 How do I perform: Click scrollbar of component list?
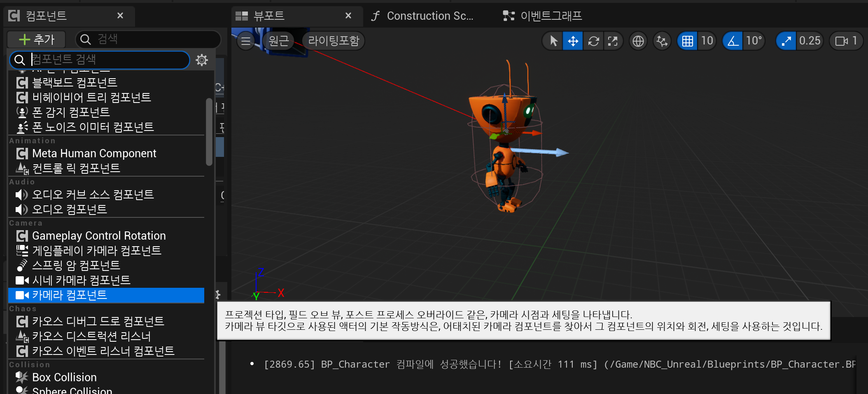click(209, 132)
